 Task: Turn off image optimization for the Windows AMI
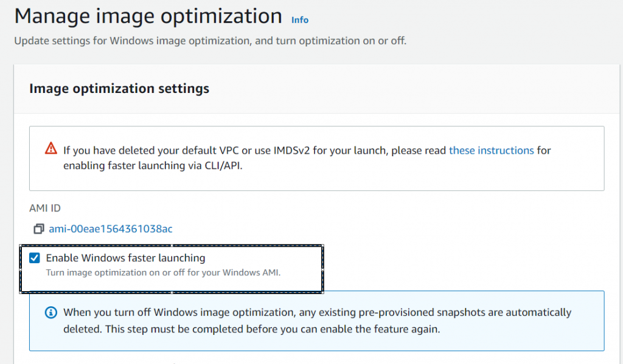click(x=35, y=258)
